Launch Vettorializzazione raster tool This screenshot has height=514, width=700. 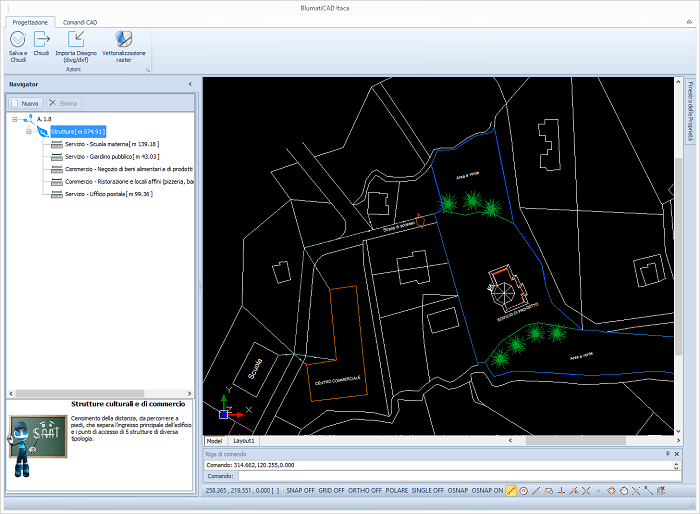(x=123, y=40)
